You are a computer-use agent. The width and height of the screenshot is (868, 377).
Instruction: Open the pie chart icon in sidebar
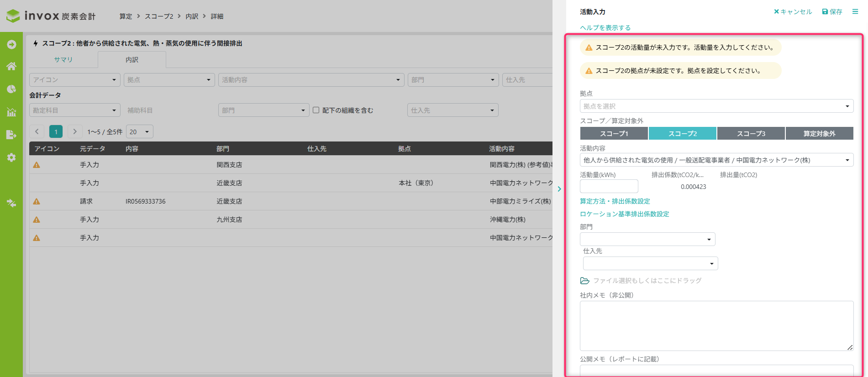11,89
